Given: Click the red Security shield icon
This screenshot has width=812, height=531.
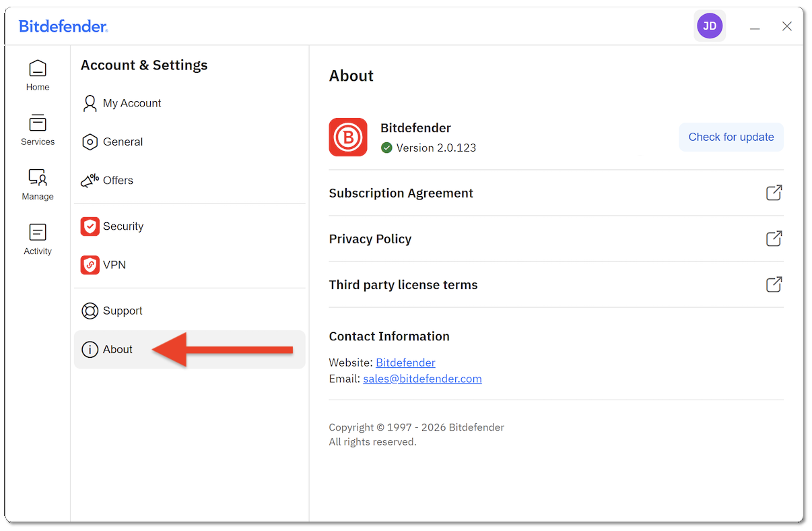Looking at the screenshot, I should point(90,226).
